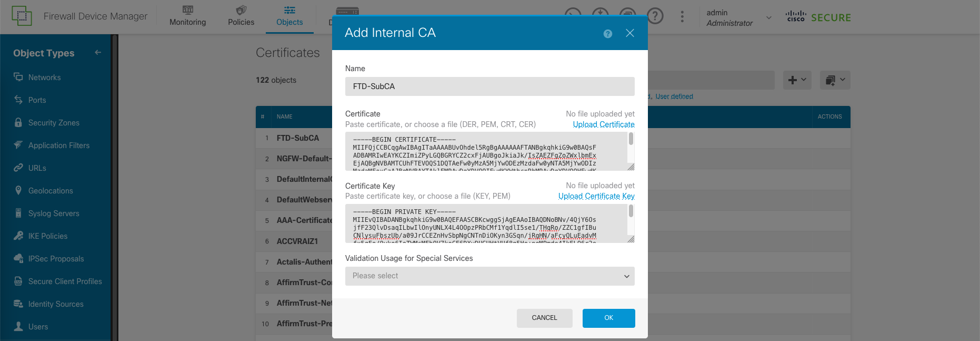980x341 pixels.
Task: Click the help icon in dialog header
Action: (607, 34)
